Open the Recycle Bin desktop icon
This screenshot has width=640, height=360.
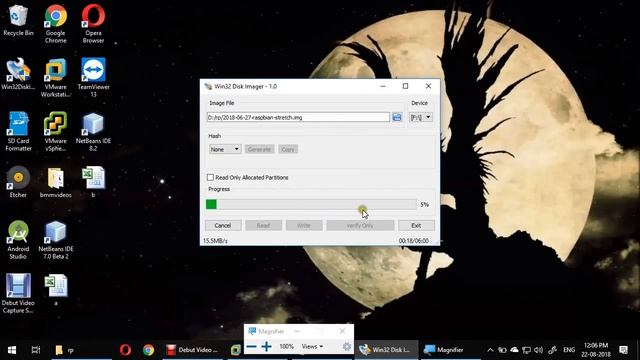point(18,20)
